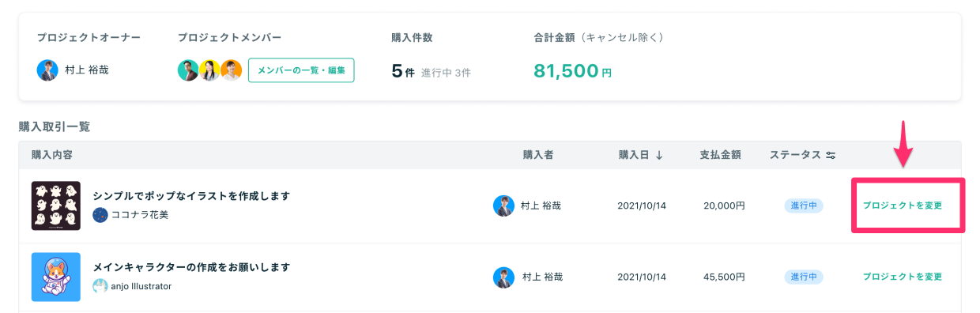This screenshot has width=980, height=313.
Task: Click プロジェクトを変更 for second purchase
Action: (903, 277)
